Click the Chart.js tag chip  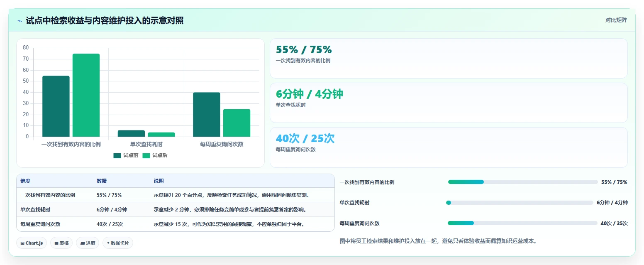[32, 243]
